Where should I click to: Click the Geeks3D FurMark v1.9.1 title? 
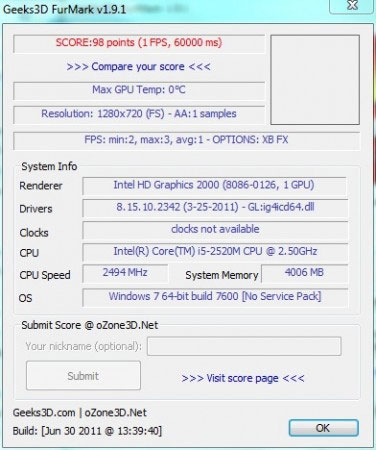tap(65, 9)
